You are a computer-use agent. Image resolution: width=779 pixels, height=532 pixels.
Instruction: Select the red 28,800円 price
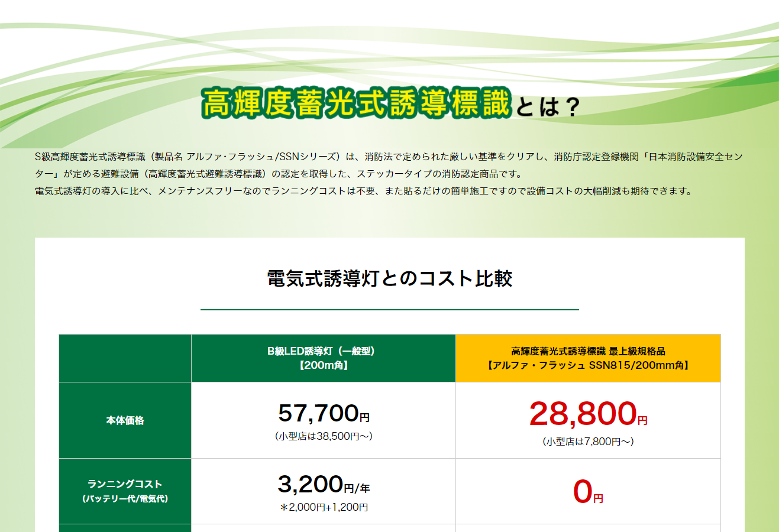coord(586,413)
